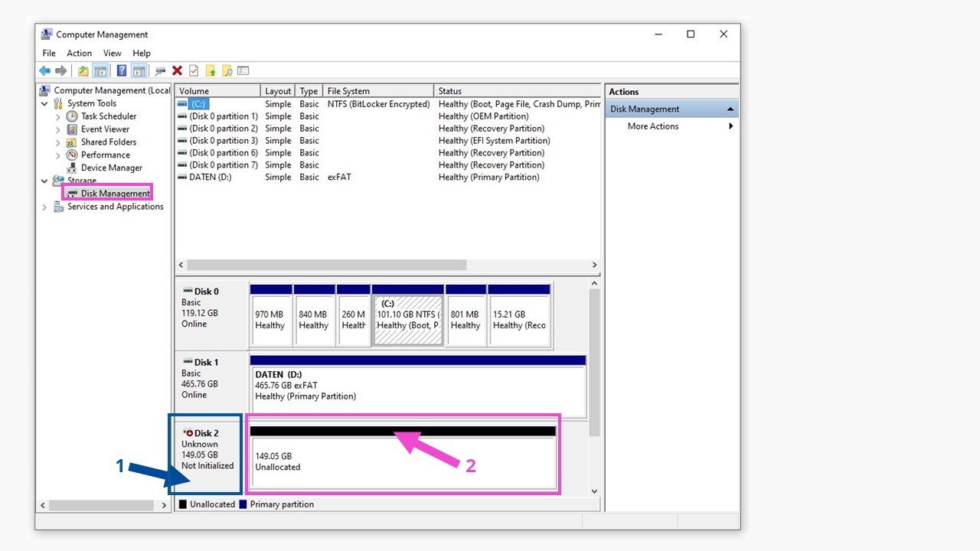
Task: Expand the Event Viewer node
Action: (x=58, y=129)
